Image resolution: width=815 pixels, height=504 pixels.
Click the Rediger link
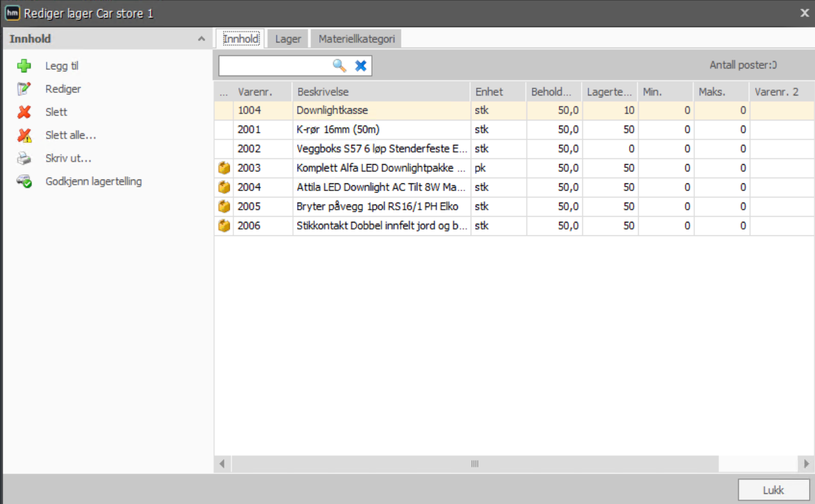click(63, 89)
